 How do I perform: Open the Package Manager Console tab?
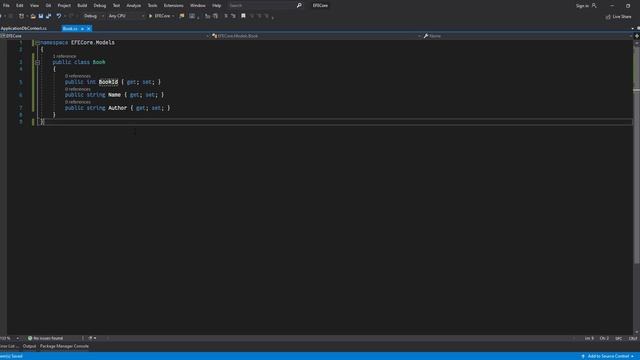64,346
